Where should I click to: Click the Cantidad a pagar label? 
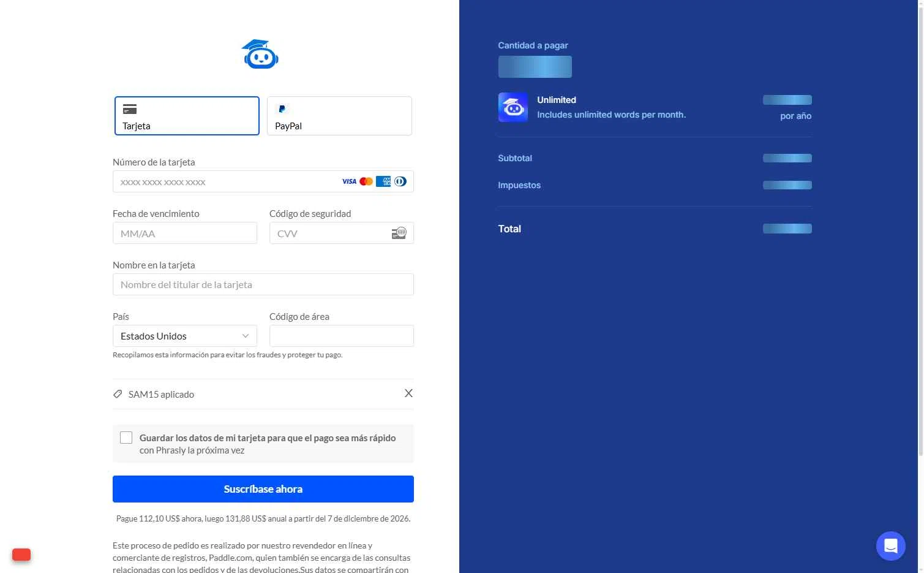point(533,45)
